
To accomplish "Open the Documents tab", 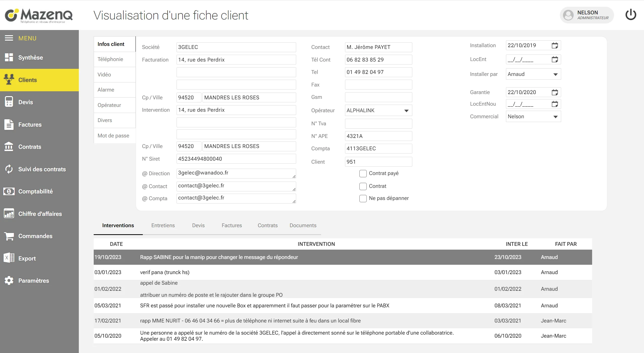I will pos(303,225).
